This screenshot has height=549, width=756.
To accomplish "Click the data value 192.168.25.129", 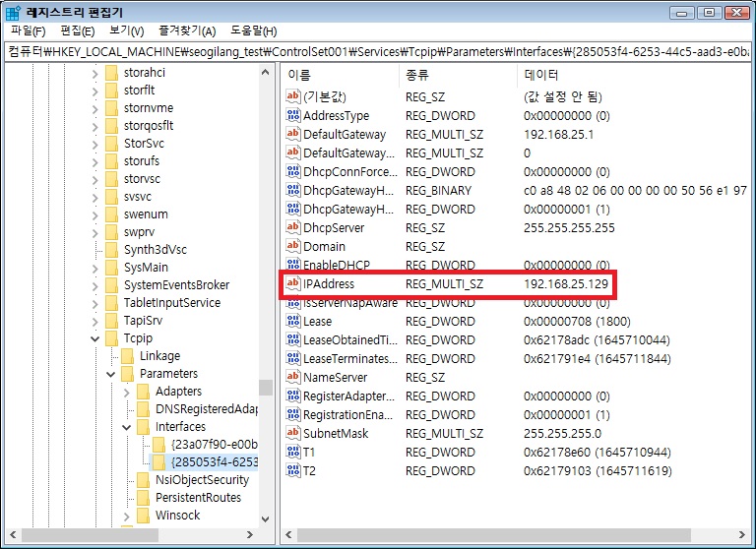I will coord(566,283).
